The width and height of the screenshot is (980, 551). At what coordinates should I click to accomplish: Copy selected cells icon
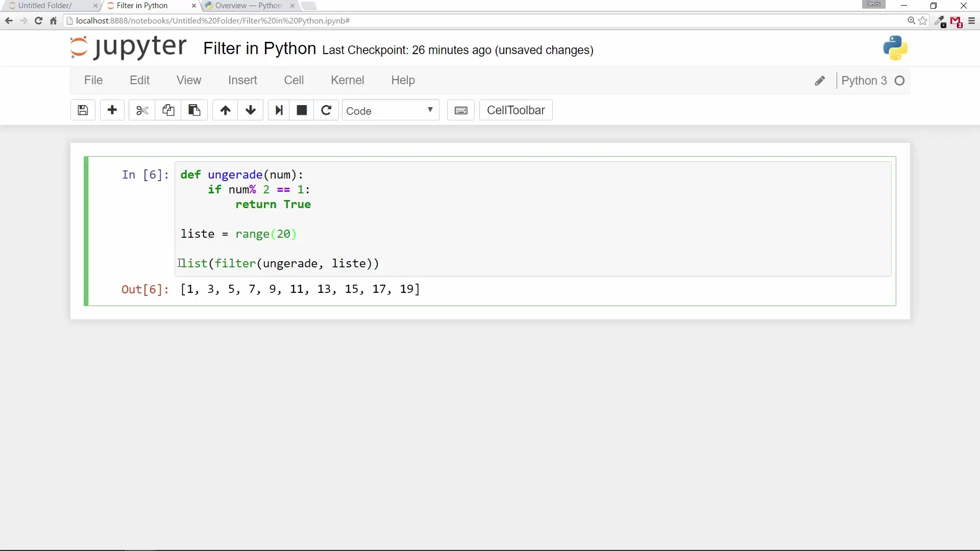168,110
